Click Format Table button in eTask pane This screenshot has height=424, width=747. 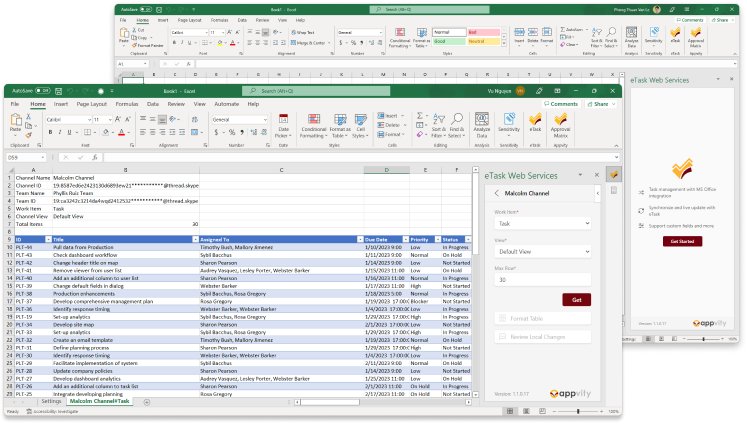coord(543,318)
